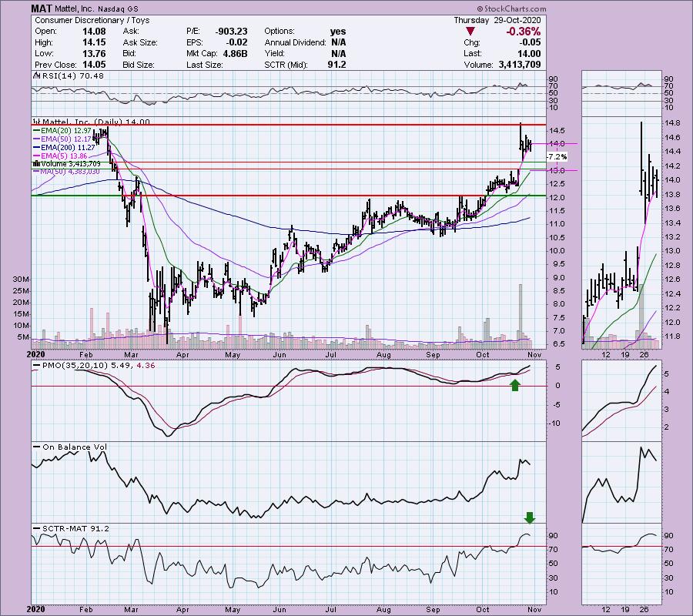Click the Consumer Discretionary / Toys sector label

[92, 20]
